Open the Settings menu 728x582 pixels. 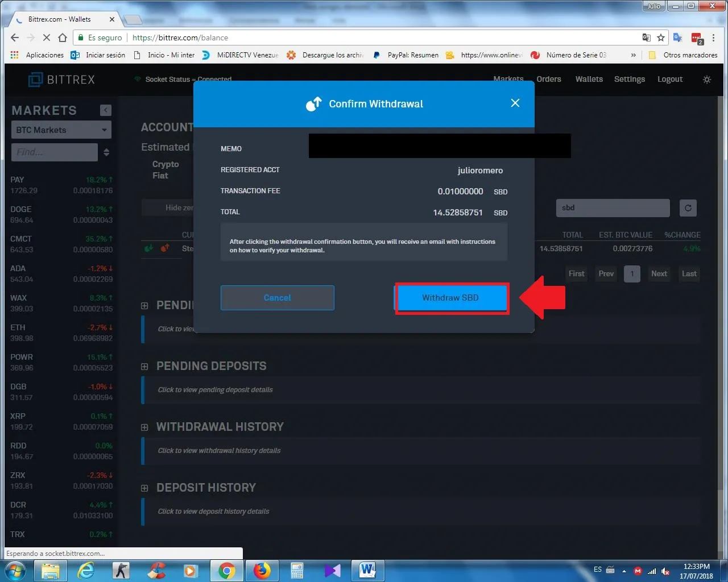[630, 79]
